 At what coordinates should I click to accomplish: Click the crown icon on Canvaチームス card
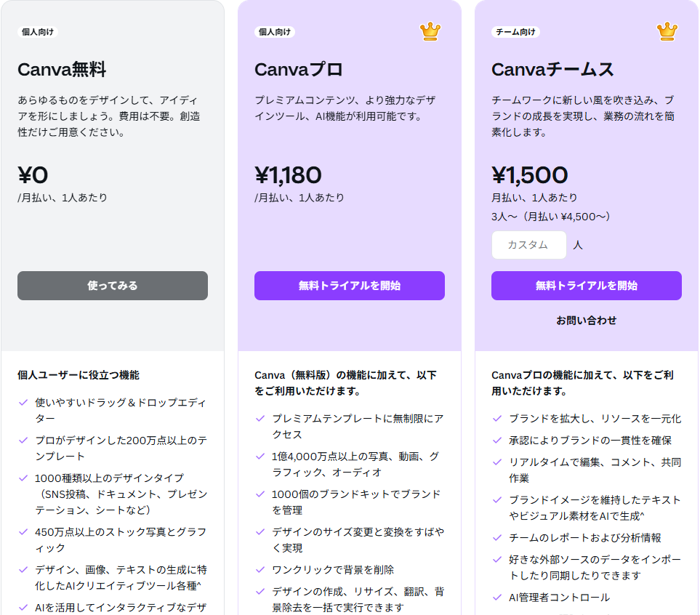click(x=667, y=32)
